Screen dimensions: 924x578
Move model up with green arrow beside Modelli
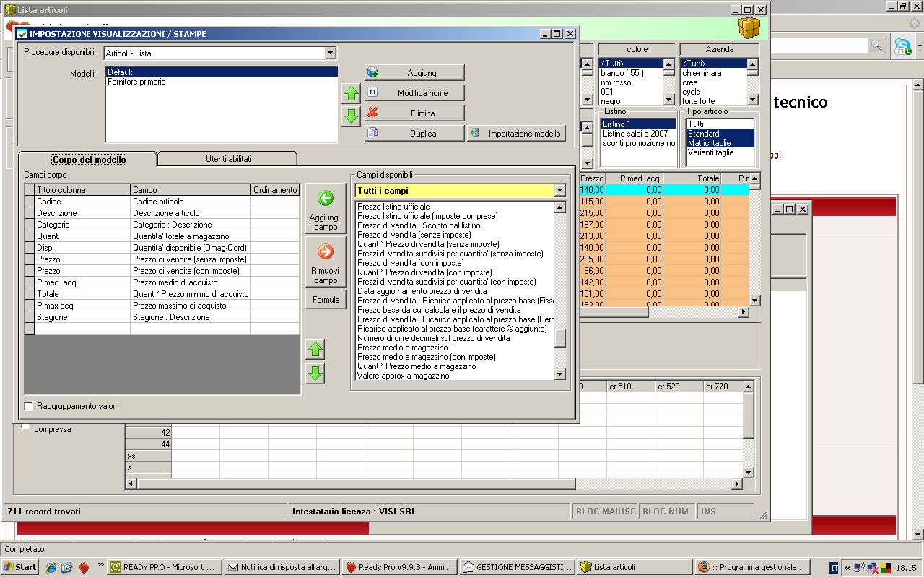[x=351, y=94]
